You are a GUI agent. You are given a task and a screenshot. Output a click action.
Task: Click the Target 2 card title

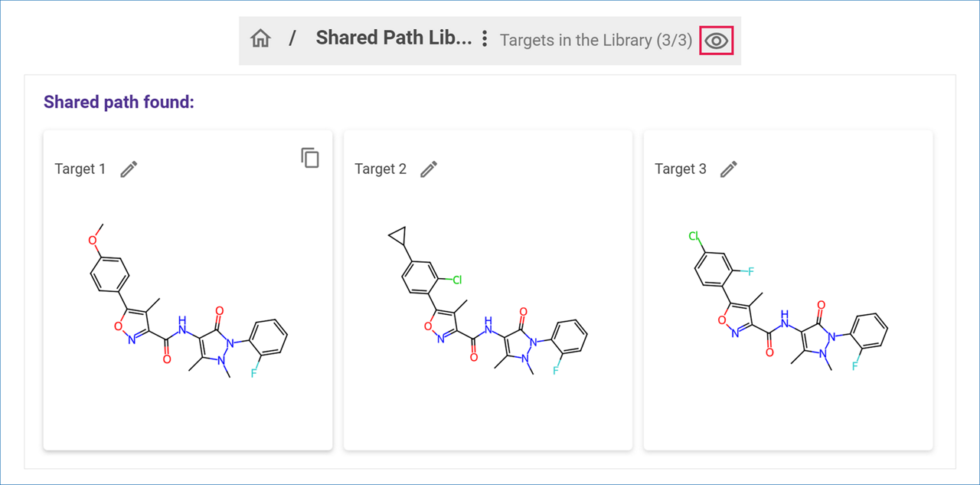click(381, 169)
